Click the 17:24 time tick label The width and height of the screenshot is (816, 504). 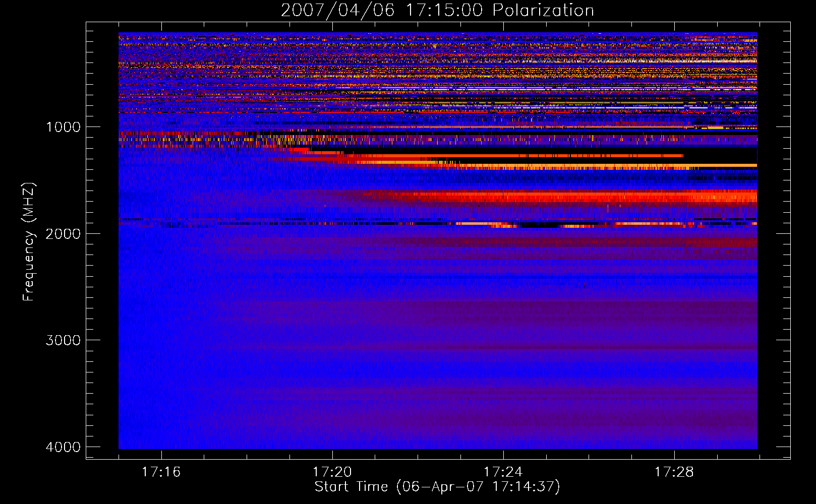tap(503, 472)
